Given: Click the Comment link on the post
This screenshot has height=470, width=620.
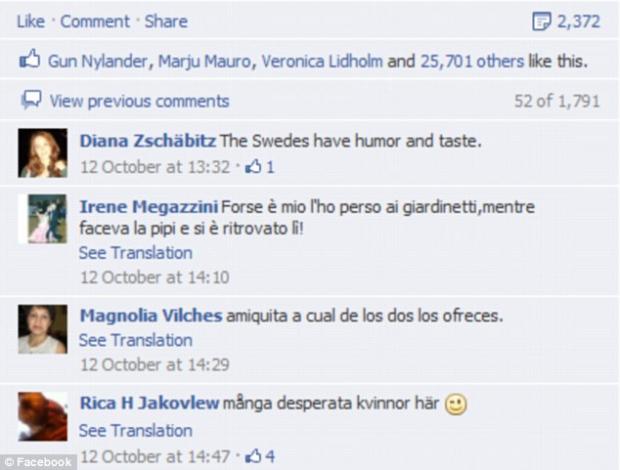Looking at the screenshot, I should pyautogui.click(x=95, y=21).
